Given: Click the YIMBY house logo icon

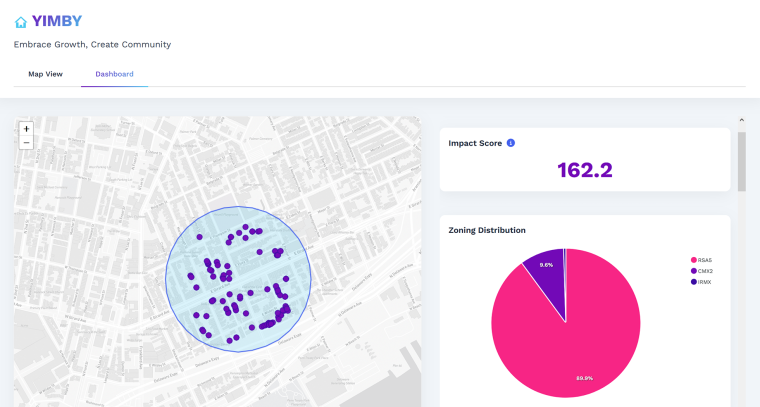Looking at the screenshot, I should tap(20, 22).
